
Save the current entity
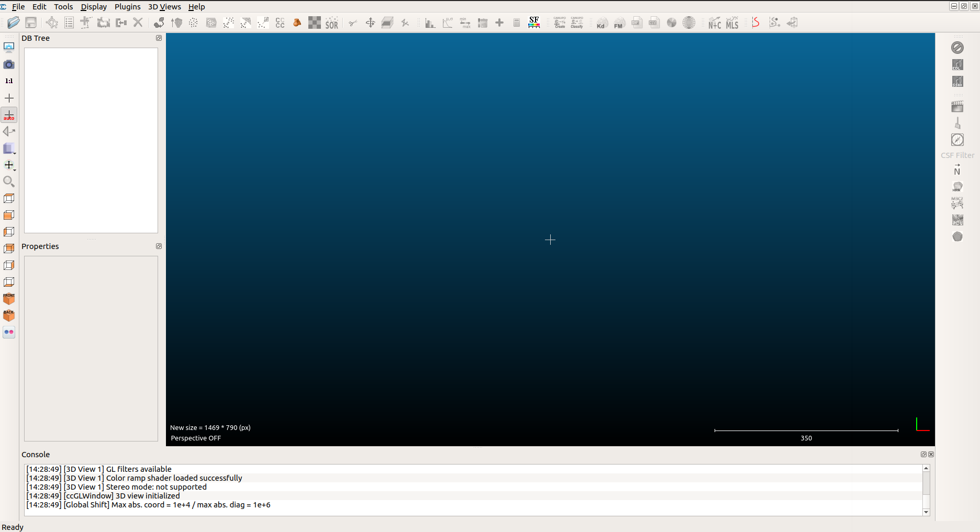coord(31,22)
